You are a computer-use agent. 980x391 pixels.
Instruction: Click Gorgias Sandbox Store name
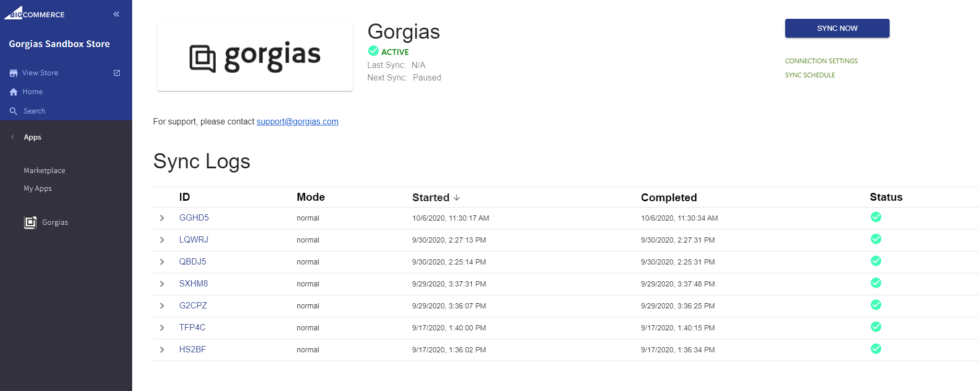[59, 44]
